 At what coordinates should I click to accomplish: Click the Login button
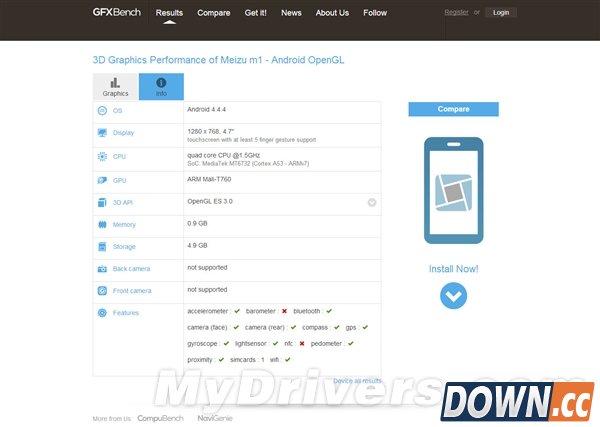tap(501, 13)
